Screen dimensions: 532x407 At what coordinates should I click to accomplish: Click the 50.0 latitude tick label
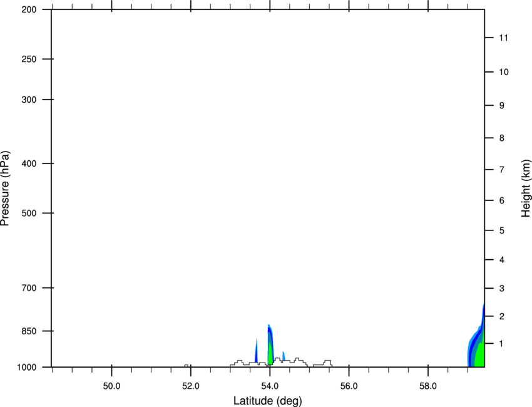tap(111, 386)
